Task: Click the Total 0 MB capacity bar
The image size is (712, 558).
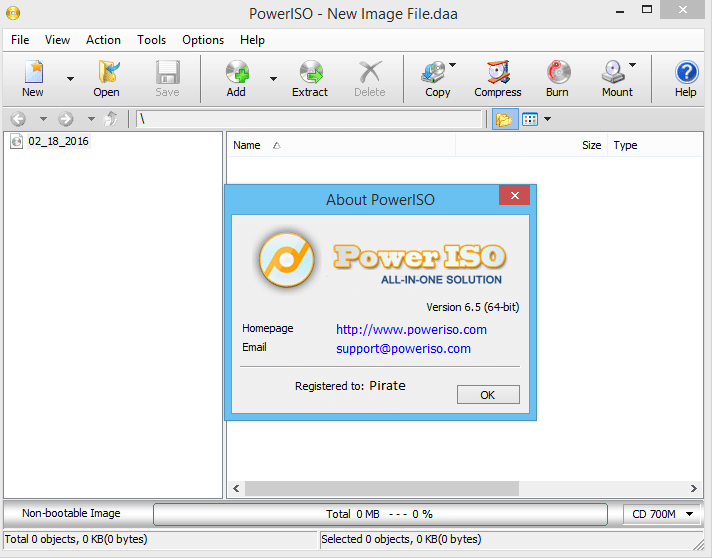Action: [x=380, y=514]
